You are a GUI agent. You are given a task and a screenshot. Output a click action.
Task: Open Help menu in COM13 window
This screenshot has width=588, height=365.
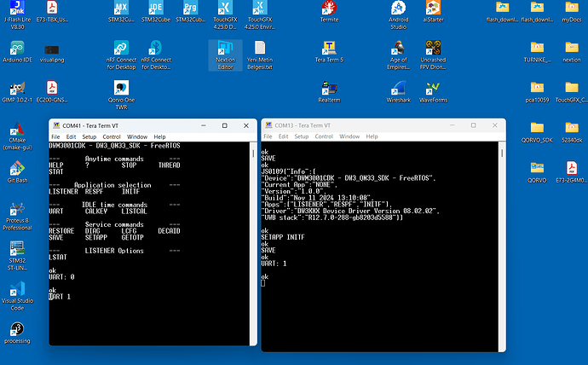tap(372, 136)
